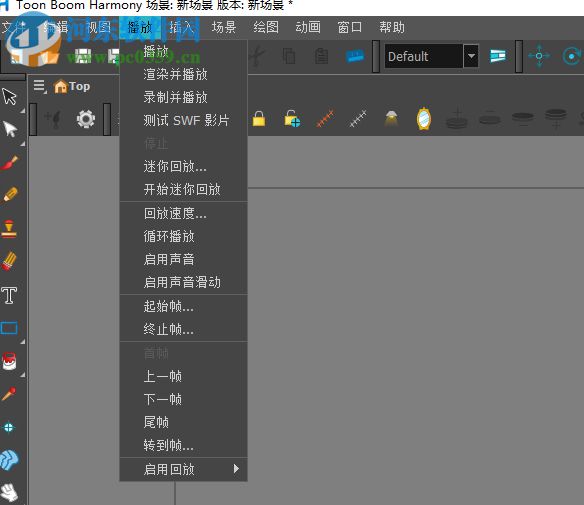The image size is (584, 505).
Task: Select the Pencil tool
Action: coord(10,195)
